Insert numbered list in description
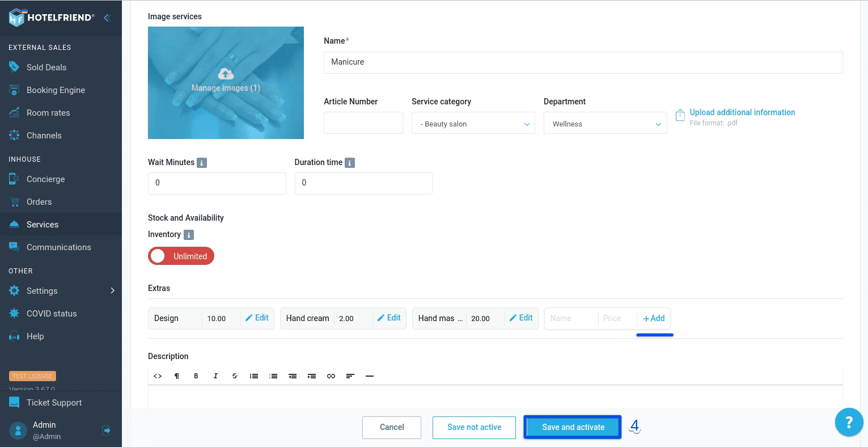The image size is (868, 447). [x=273, y=376]
